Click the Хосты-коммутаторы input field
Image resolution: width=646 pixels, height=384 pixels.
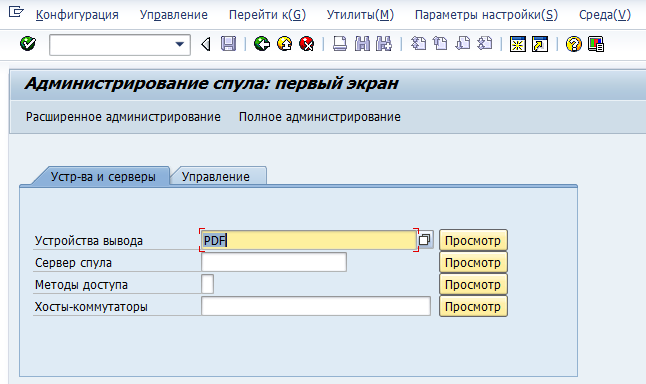pyautogui.click(x=316, y=306)
